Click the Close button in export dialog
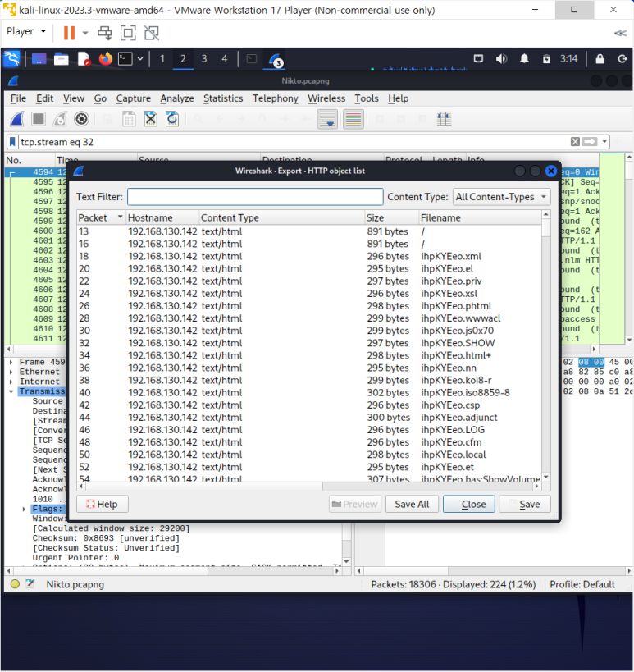 tap(469, 504)
